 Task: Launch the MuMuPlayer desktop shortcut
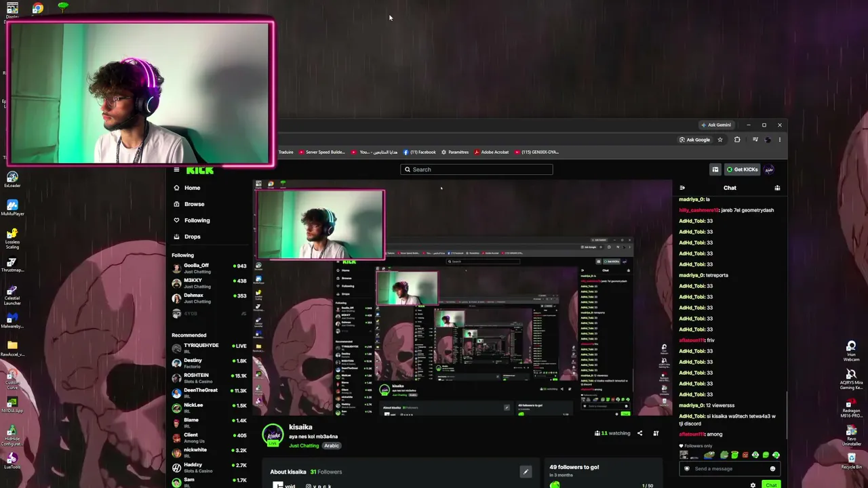(x=12, y=207)
